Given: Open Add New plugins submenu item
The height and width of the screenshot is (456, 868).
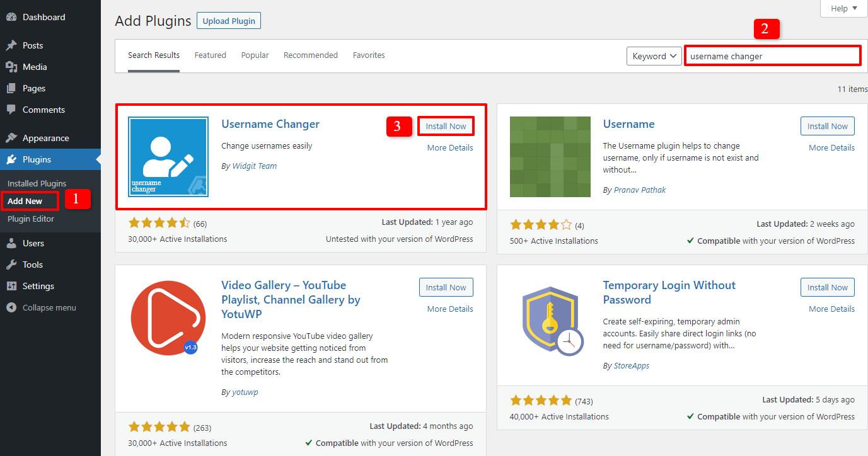Looking at the screenshot, I should 25,201.
